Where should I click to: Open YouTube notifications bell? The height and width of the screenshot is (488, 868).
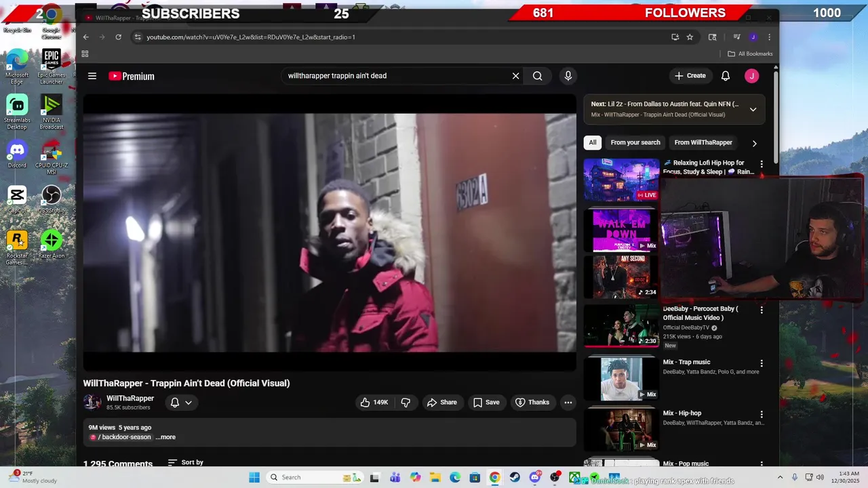coord(726,76)
